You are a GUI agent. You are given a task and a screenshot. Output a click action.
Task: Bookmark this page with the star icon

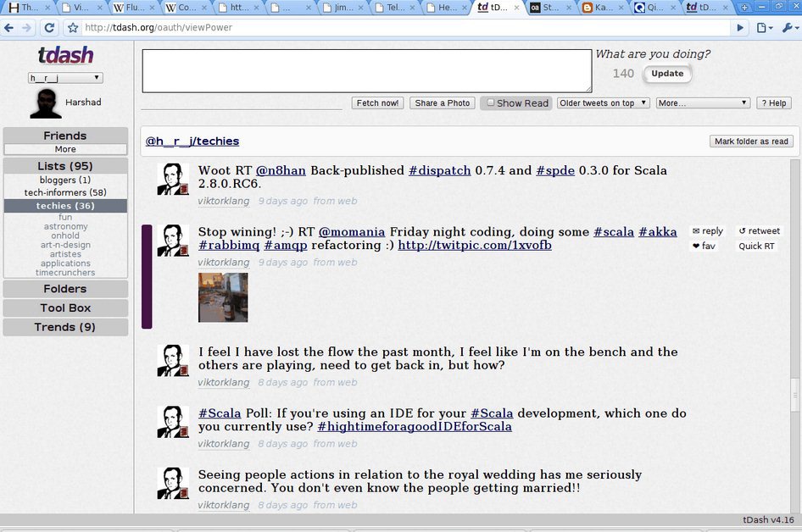(x=73, y=28)
